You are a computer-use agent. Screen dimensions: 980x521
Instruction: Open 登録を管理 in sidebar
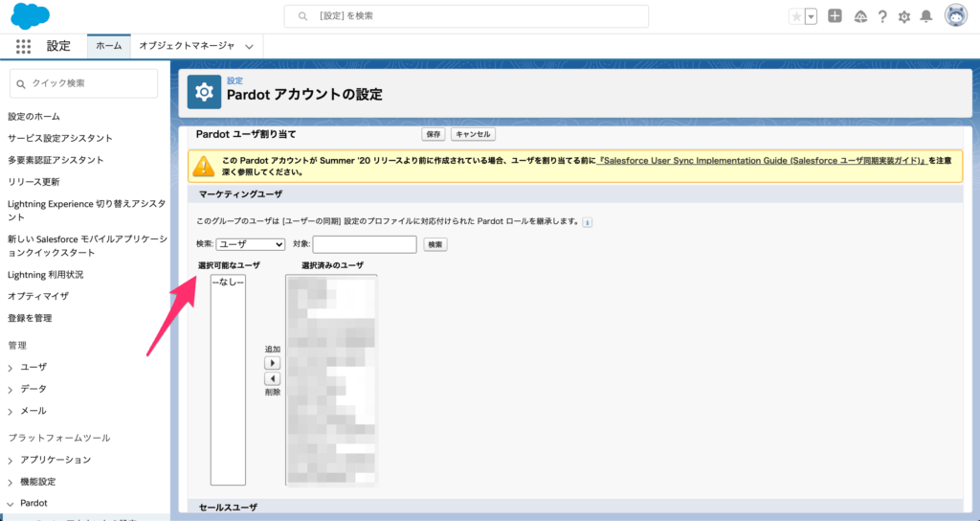[x=30, y=318]
